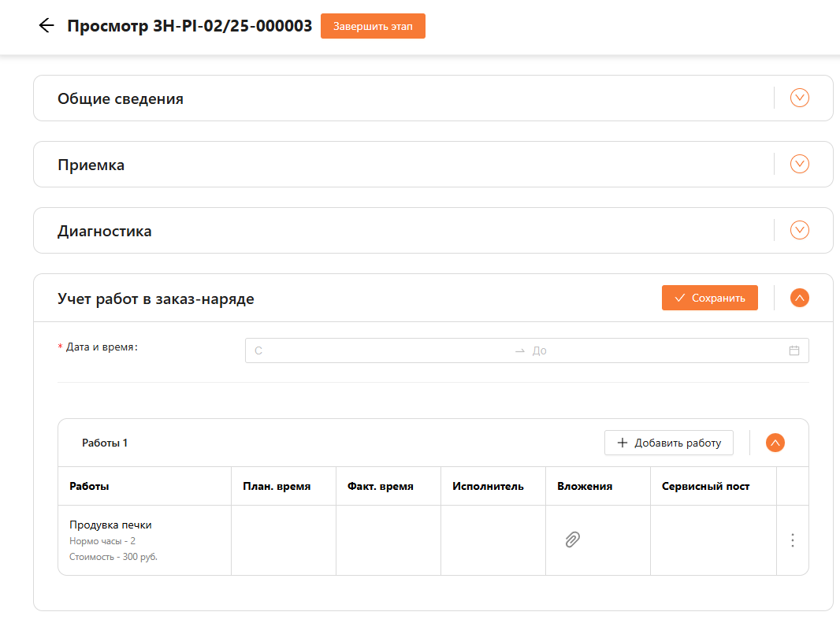The width and height of the screenshot is (840, 623).
Task: Expand the Общие сведения section
Action: click(x=799, y=98)
